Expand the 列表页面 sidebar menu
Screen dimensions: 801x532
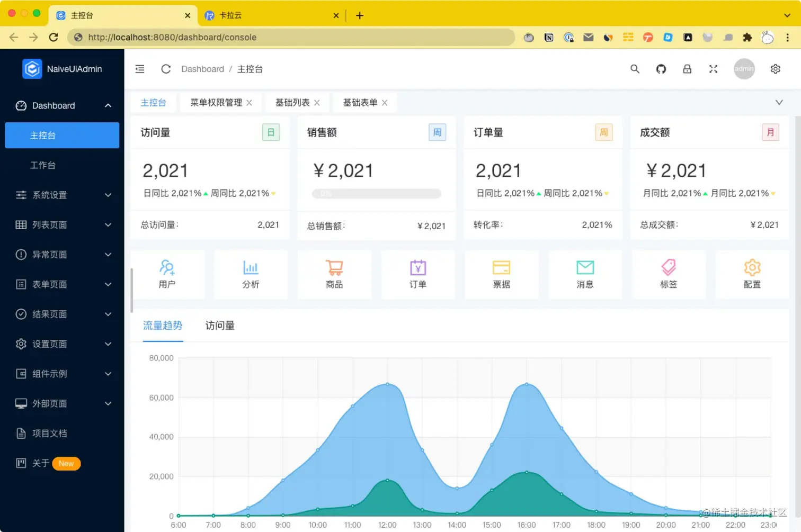(x=62, y=224)
